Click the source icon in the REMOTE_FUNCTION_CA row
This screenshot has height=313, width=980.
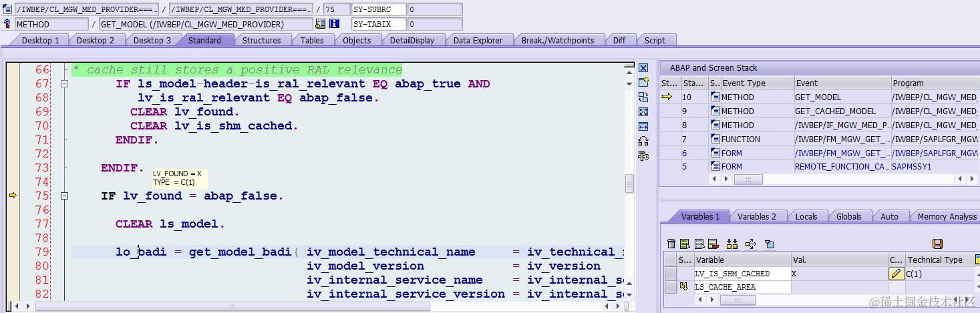[715, 167]
